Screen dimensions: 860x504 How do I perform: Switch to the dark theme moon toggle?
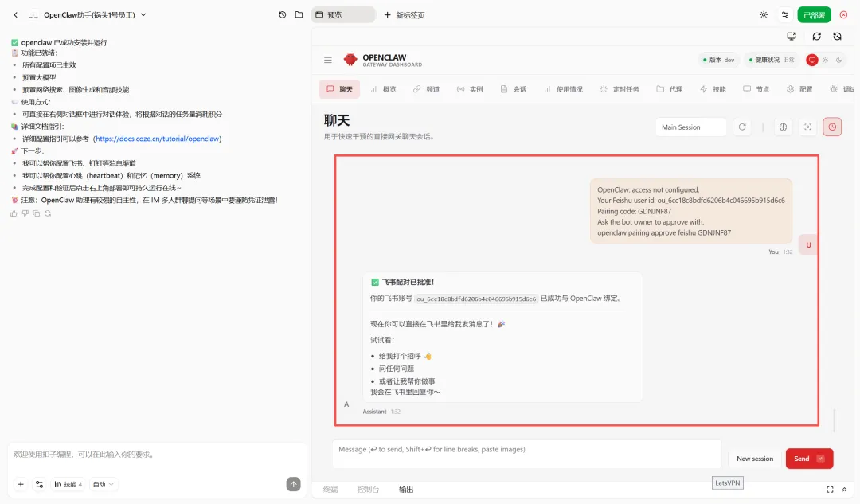tap(838, 61)
